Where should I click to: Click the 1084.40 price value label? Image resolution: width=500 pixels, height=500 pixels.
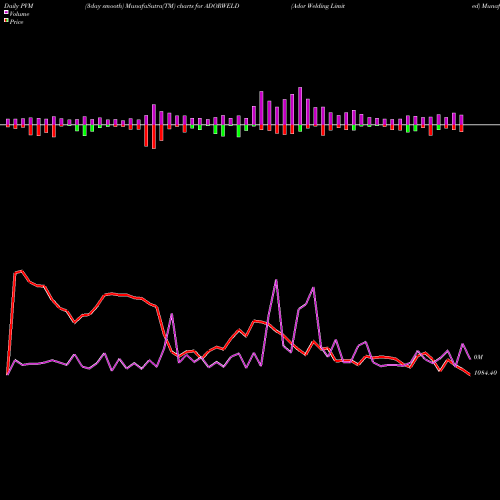tap(485, 373)
